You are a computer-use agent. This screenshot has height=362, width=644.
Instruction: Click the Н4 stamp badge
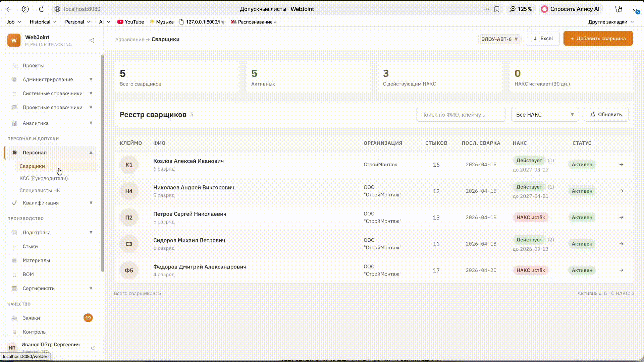point(129,191)
